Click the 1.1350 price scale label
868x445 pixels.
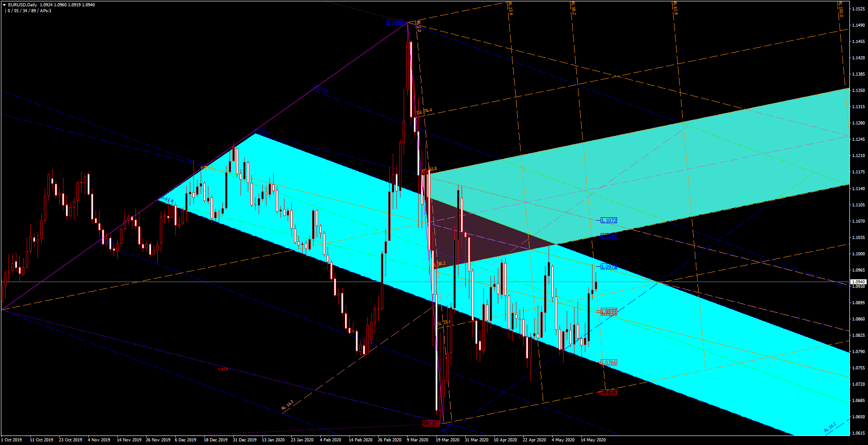[x=858, y=91]
